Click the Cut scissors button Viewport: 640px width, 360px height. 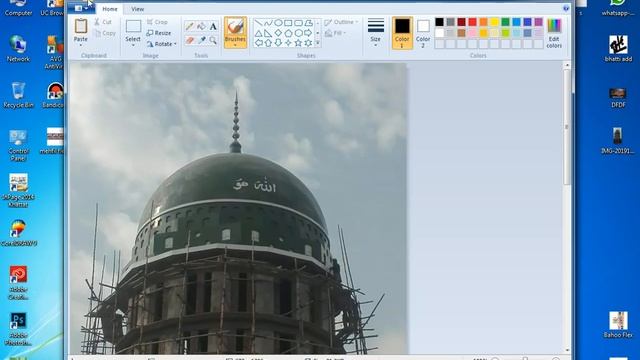pos(103,22)
